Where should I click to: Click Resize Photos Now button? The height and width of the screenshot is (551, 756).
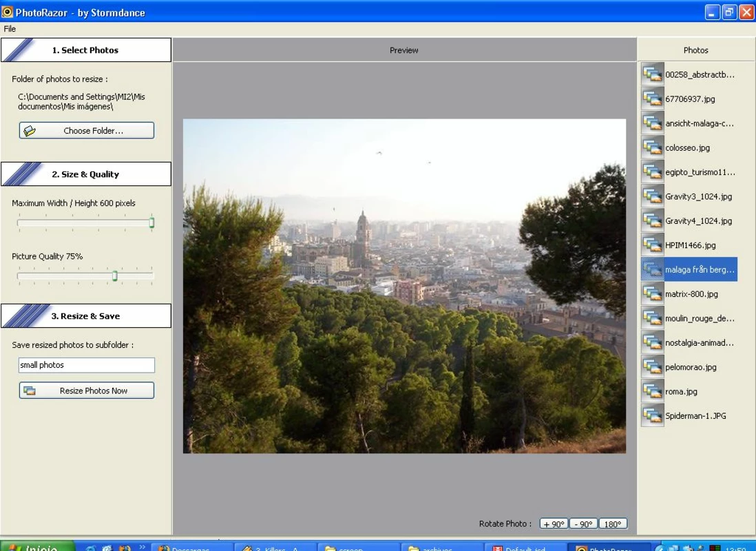(x=87, y=391)
